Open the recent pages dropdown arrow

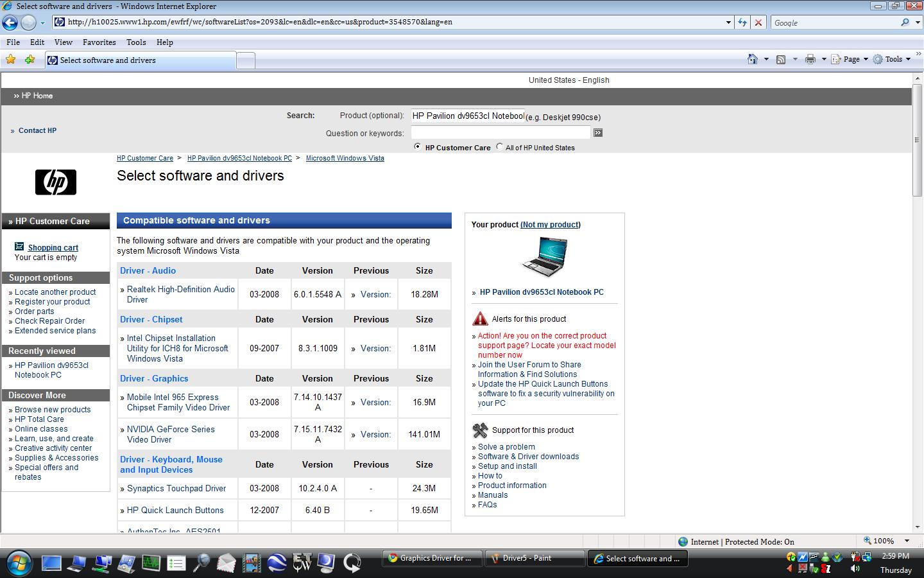[x=42, y=22]
